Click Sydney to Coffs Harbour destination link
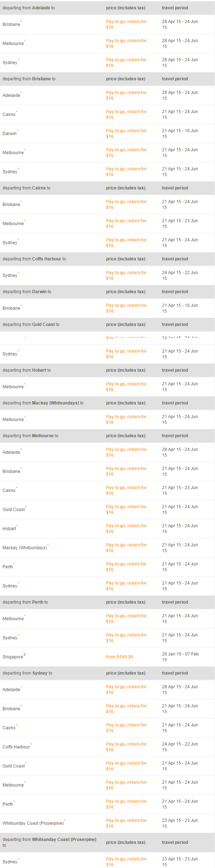 point(16,747)
